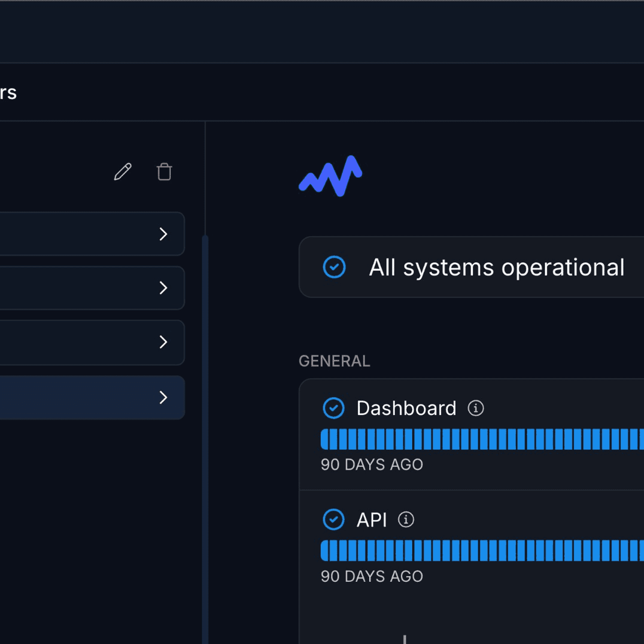Expand the third sidebar row chevron
Screen dimensions: 644x644
tap(163, 342)
